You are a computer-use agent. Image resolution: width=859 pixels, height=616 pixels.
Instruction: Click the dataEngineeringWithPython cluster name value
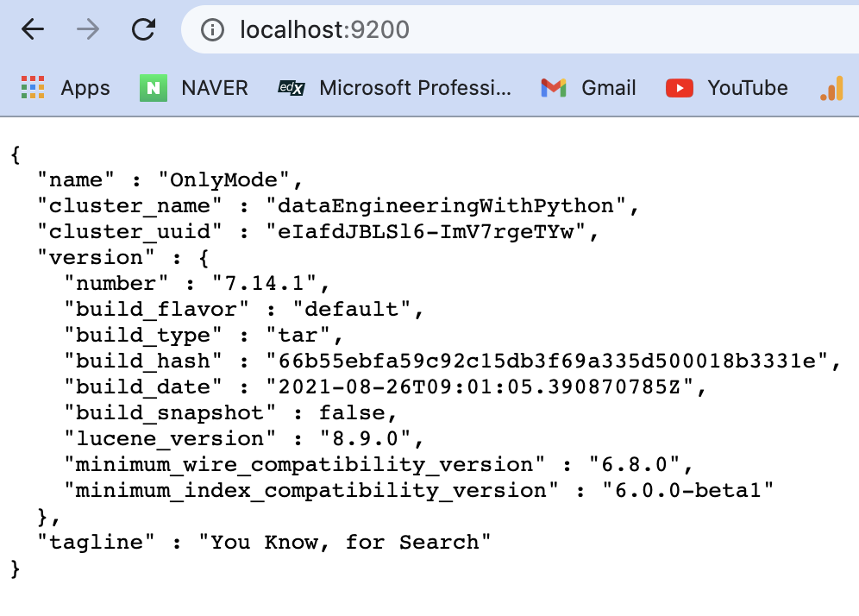(x=446, y=206)
